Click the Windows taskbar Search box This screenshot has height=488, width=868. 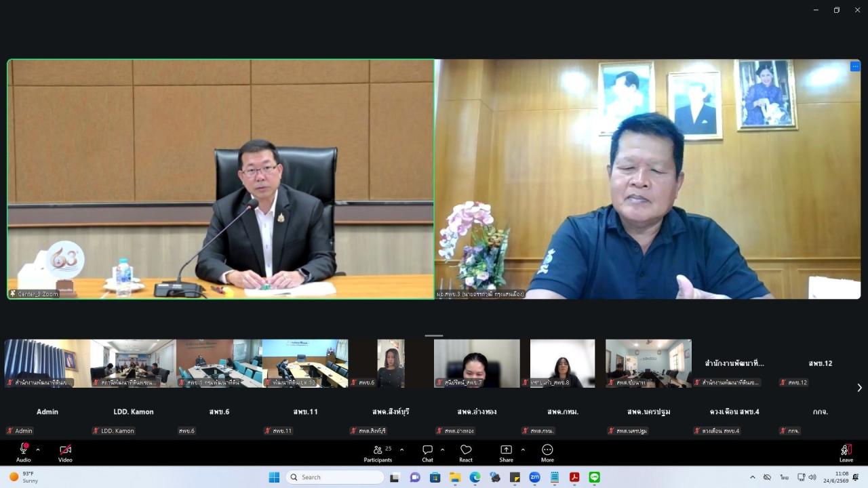[335, 477]
